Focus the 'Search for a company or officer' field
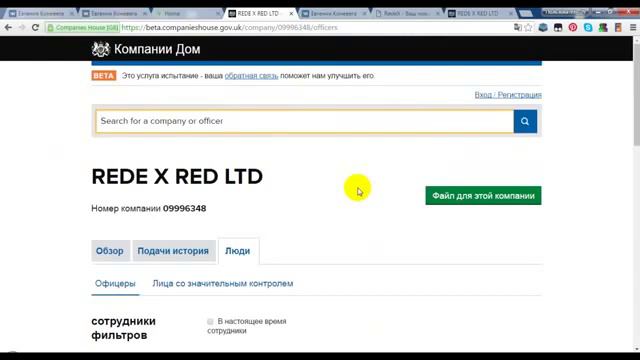The height and width of the screenshot is (360, 640). tap(304, 121)
